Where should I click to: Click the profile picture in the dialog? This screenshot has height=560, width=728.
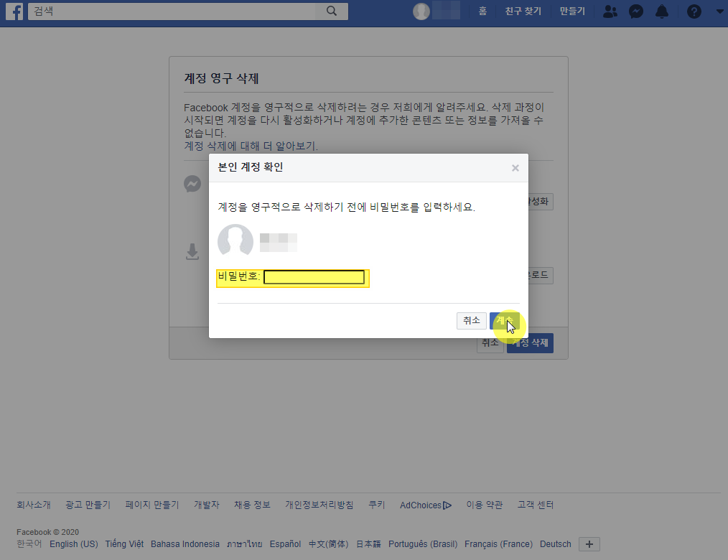[235, 241]
